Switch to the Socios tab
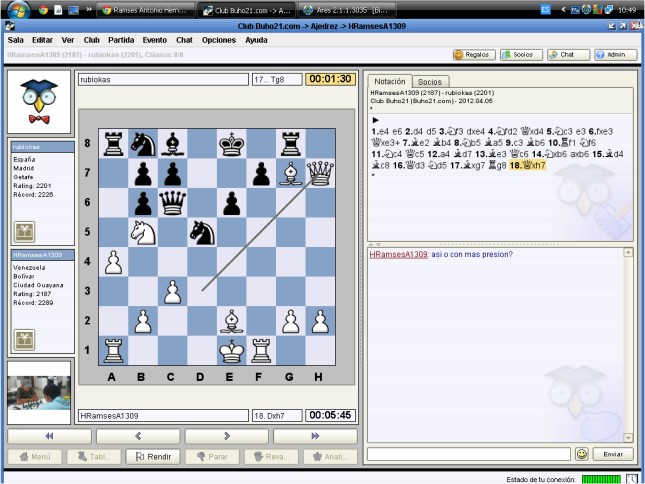Image resolution: width=645 pixels, height=484 pixels. coord(429,81)
